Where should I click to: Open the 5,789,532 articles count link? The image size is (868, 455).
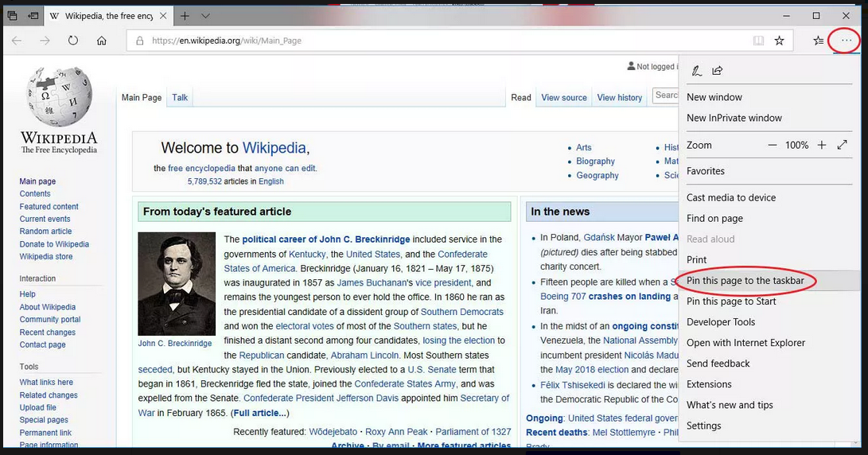tap(204, 181)
